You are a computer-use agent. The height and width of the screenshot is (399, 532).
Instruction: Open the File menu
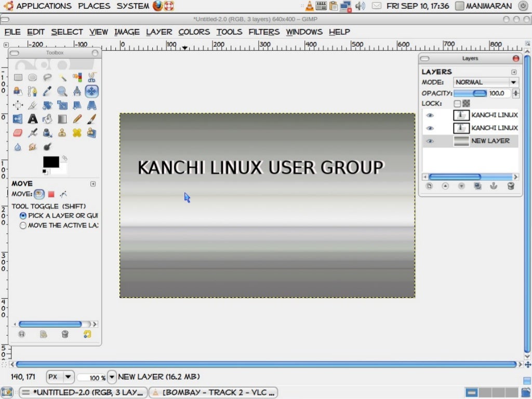pyautogui.click(x=12, y=32)
